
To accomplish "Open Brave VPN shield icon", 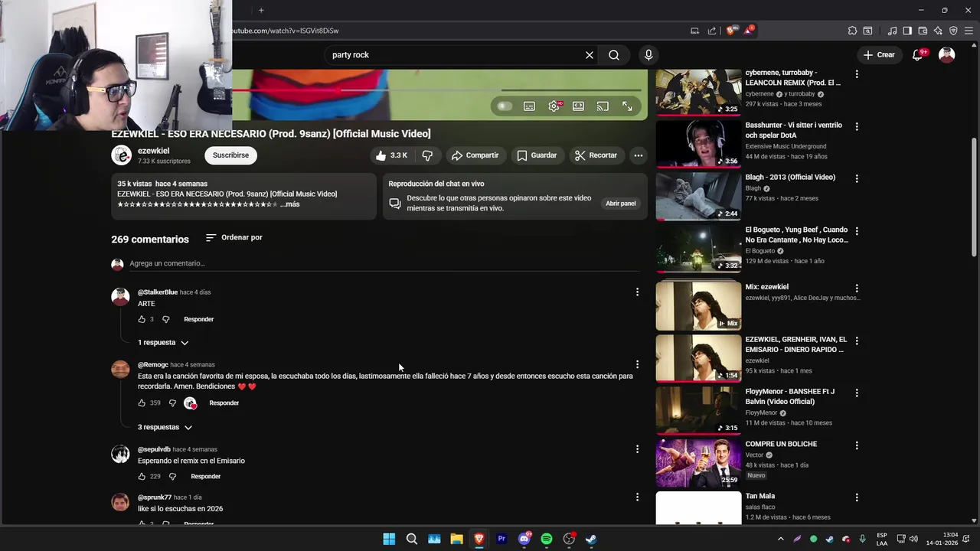I will (x=953, y=31).
